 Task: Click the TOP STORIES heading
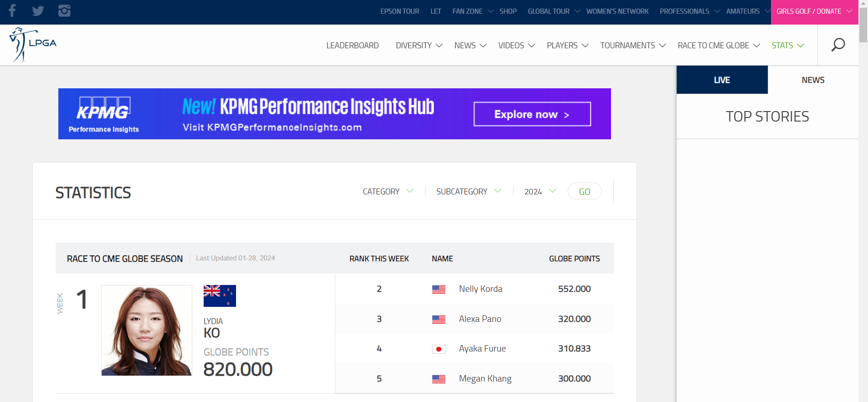767,117
